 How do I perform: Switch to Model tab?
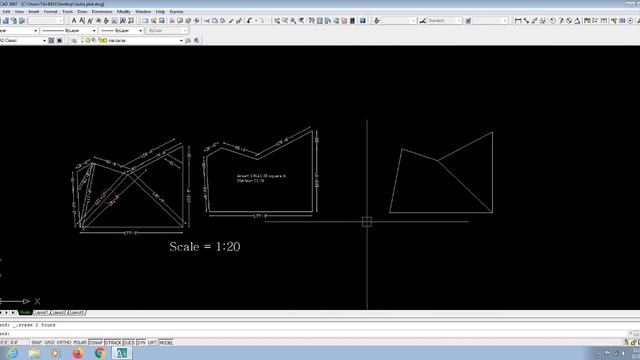point(25,313)
